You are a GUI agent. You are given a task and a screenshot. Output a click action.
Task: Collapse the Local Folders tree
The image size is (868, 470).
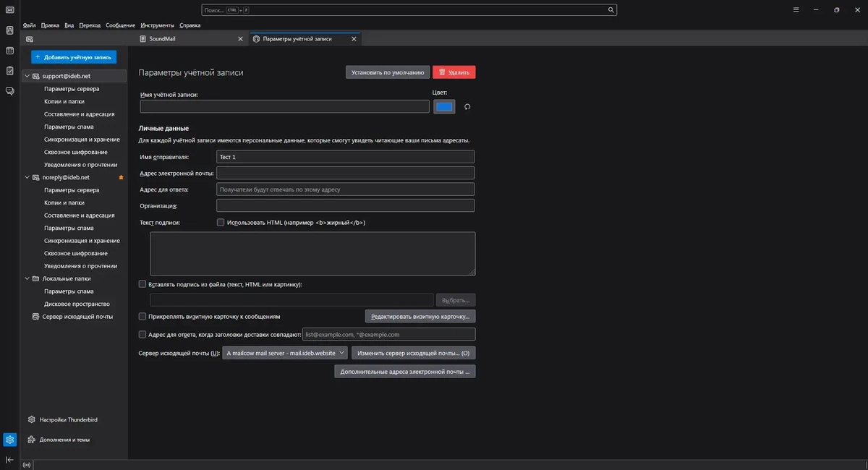(27, 278)
